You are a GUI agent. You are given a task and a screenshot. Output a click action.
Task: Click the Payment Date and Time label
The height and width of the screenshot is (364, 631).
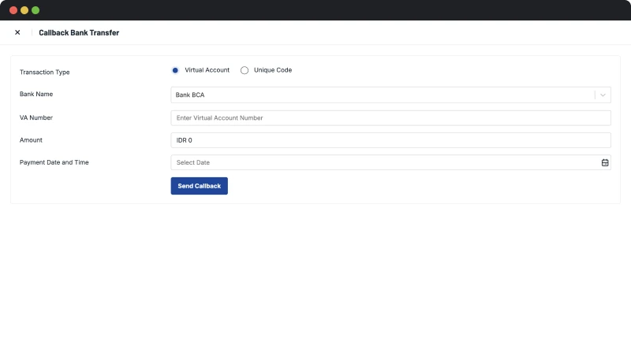54,162
